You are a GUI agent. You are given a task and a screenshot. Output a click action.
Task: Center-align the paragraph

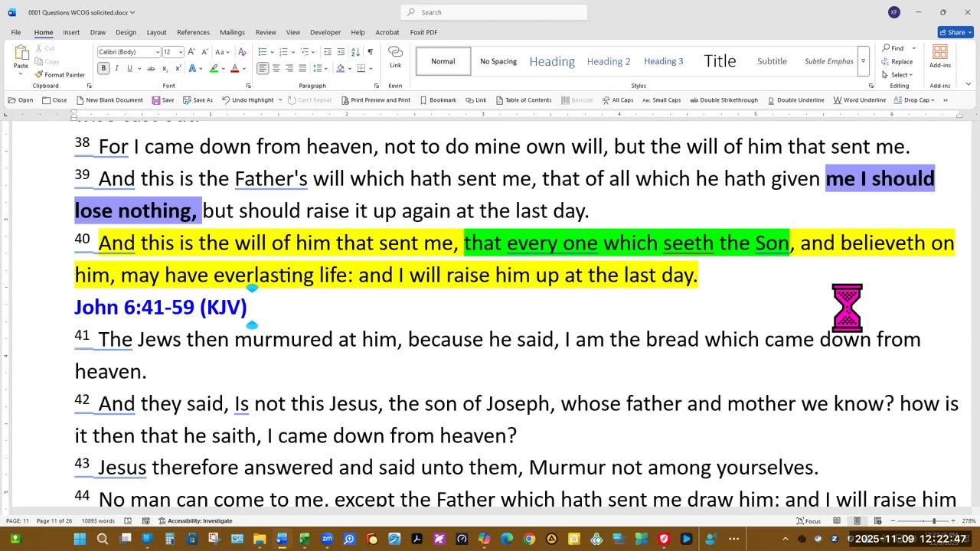tap(276, 69)
